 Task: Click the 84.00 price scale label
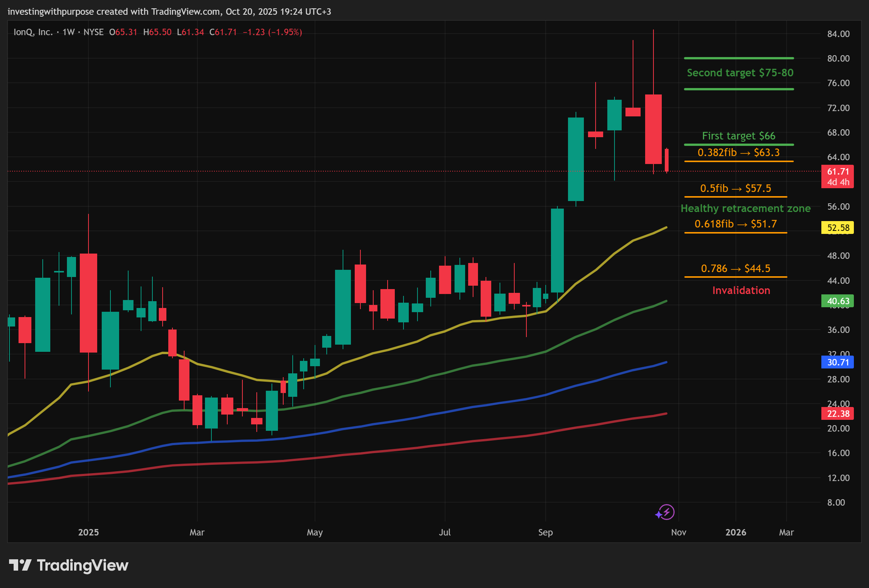coord(838,34)
